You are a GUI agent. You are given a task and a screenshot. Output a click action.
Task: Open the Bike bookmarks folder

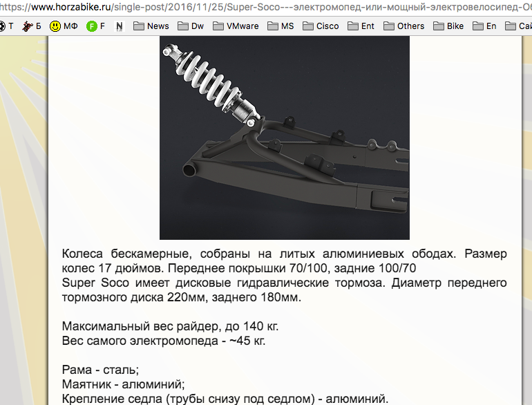point(448,26)
